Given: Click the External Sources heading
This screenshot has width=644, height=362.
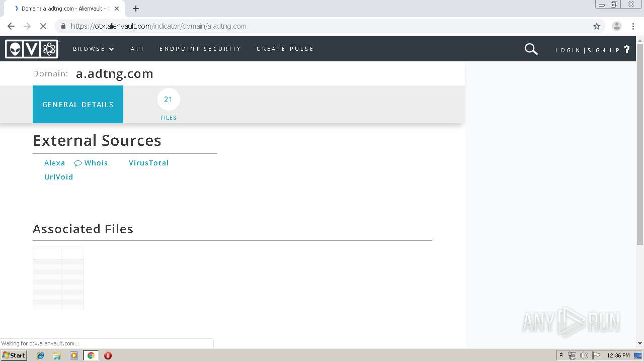Looking at the screenshot, I should [x=97, y=140].
